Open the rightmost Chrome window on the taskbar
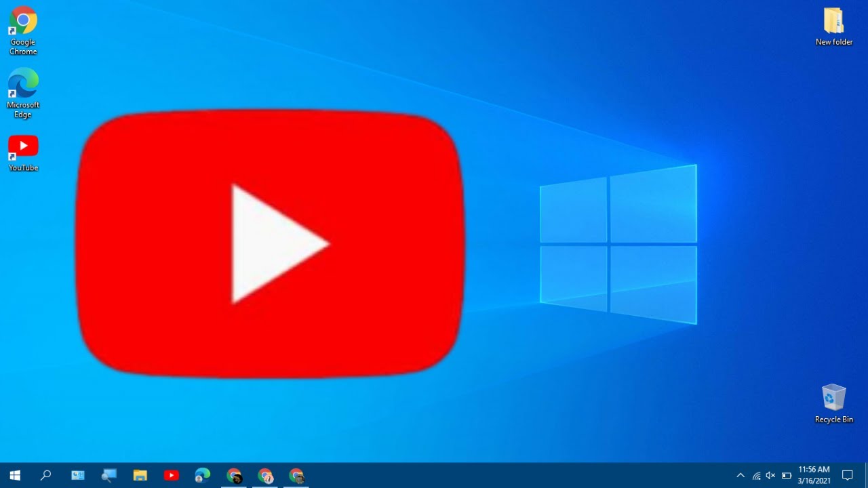868x488 pixels. (296, 475)
